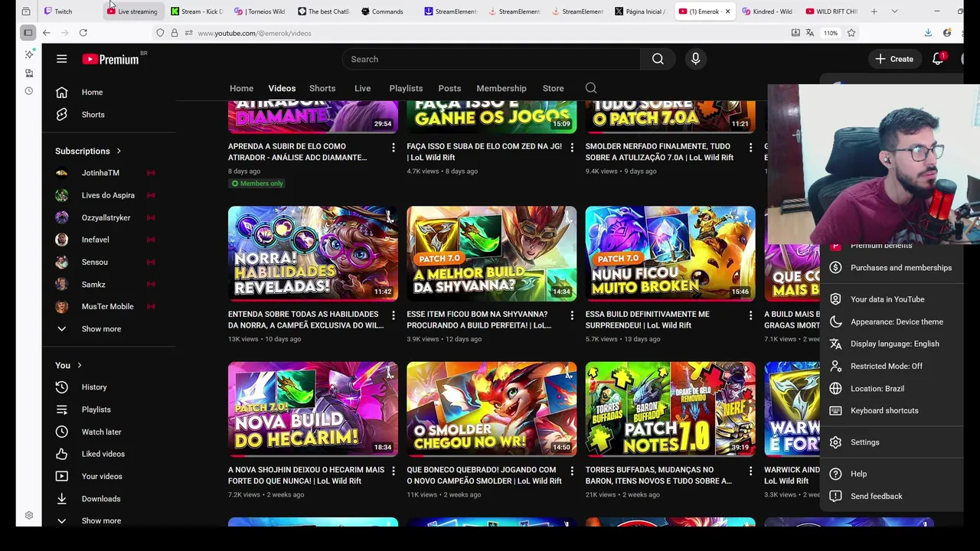Click the search magnifier button

point(658,59)
